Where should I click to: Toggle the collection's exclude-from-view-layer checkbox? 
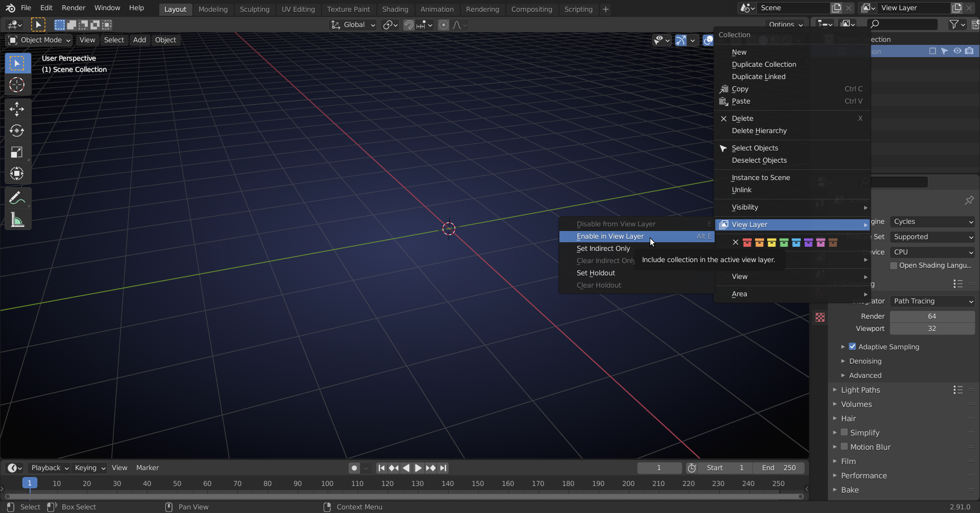coord(933,51)
